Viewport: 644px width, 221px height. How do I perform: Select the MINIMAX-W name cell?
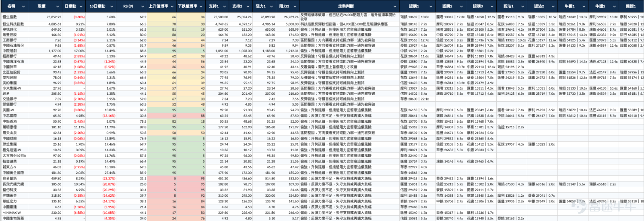click(14, 213)
